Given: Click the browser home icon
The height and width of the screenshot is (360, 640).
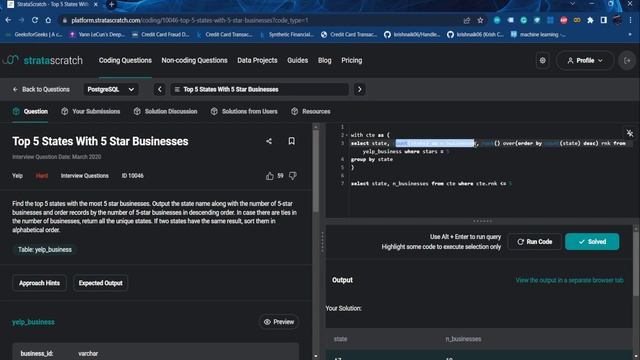Looking at the screenshot, I should (48, 20).
